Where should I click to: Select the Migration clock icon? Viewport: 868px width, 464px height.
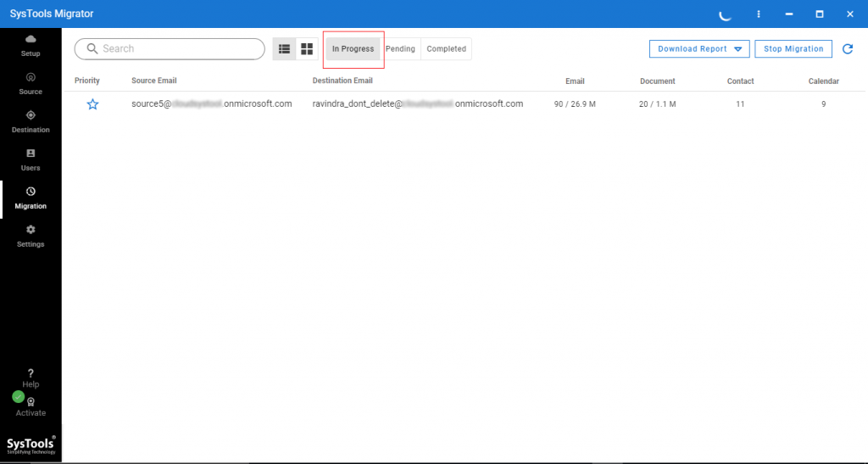[31, 191]
